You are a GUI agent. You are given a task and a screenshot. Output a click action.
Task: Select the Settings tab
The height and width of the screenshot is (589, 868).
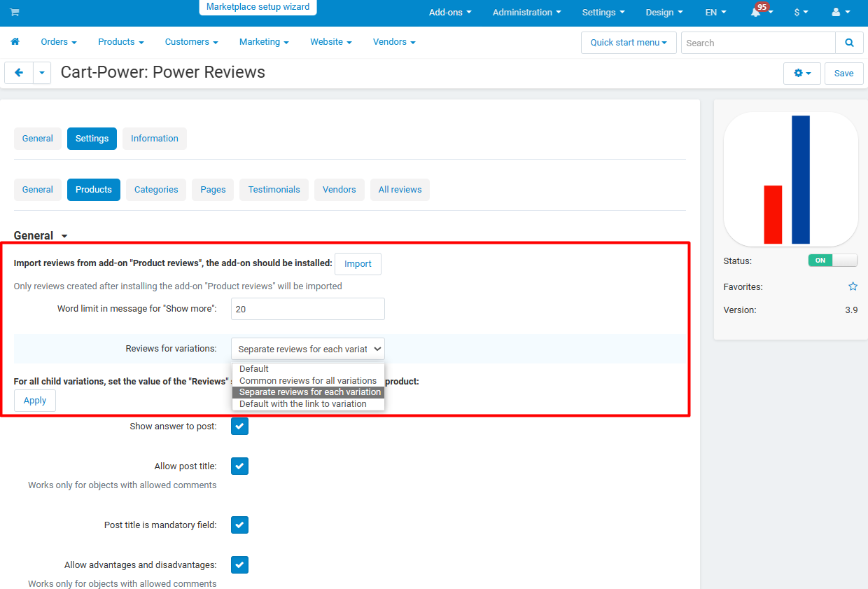(92, 139)
